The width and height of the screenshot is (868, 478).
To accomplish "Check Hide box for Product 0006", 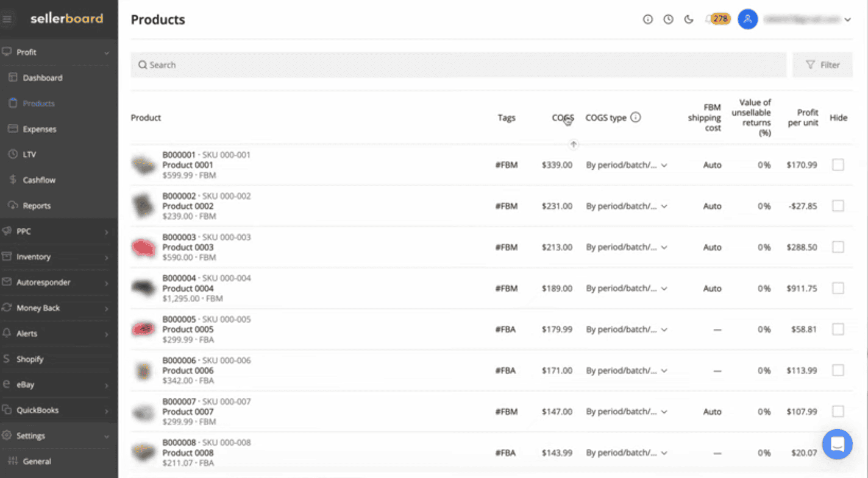I will click(838, 370).
